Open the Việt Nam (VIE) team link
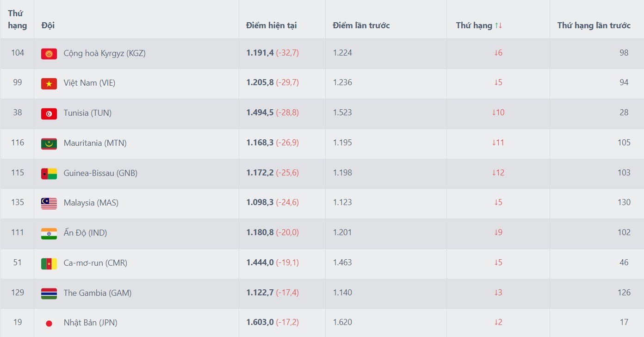Viewport: 644px width, 337px height. coord(90,83)
